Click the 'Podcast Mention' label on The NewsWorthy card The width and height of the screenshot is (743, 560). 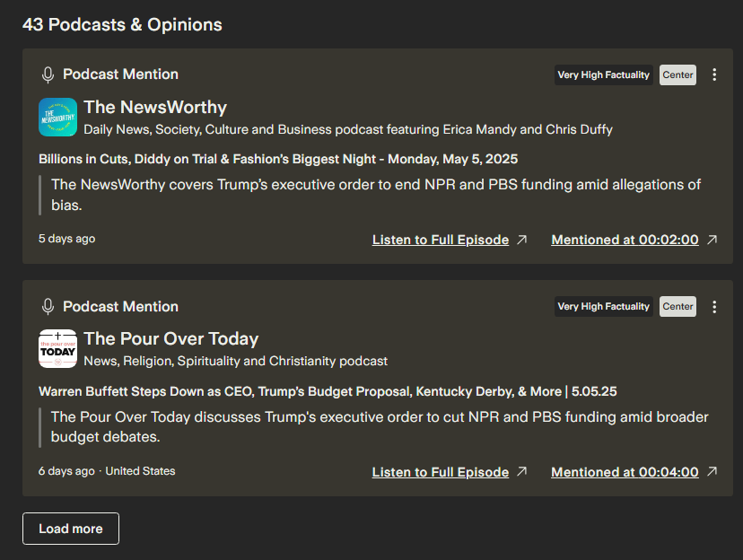click(121, 74)
